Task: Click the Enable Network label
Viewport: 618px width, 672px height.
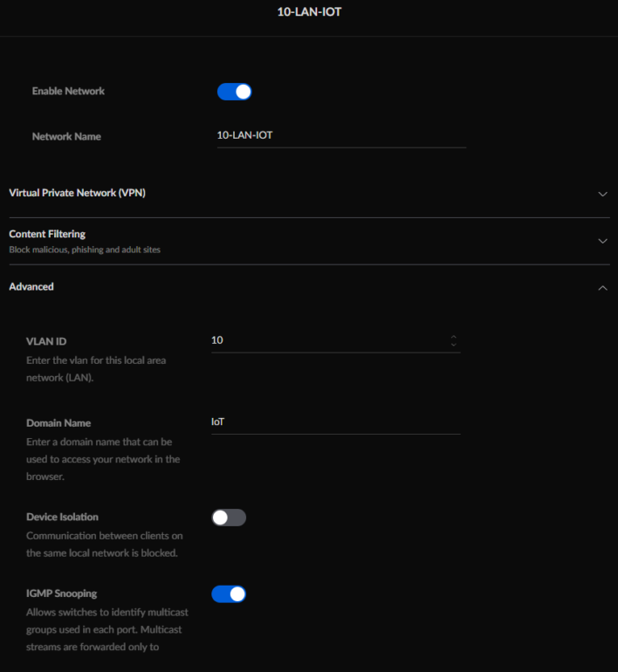Action: 68,91
